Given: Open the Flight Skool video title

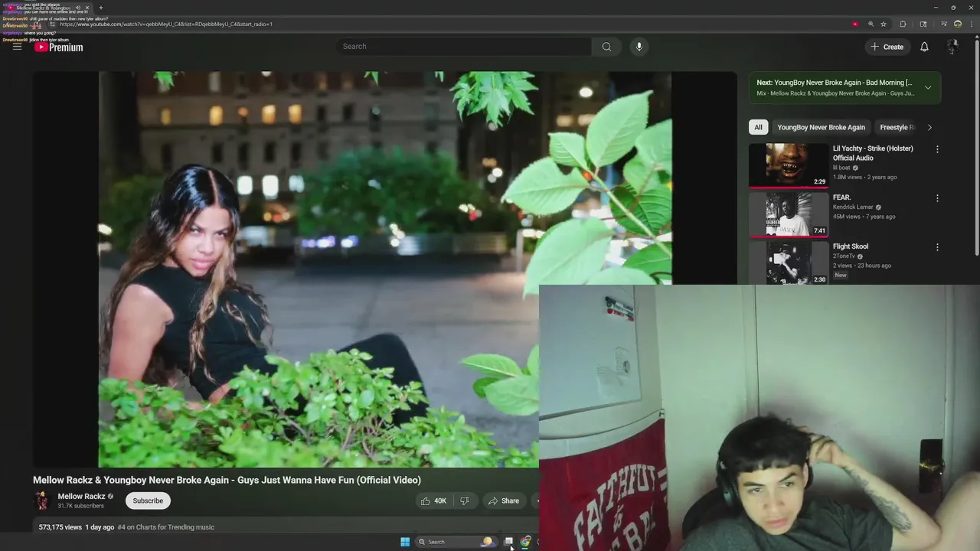Looking at the screenshot, I should [851, 246].
